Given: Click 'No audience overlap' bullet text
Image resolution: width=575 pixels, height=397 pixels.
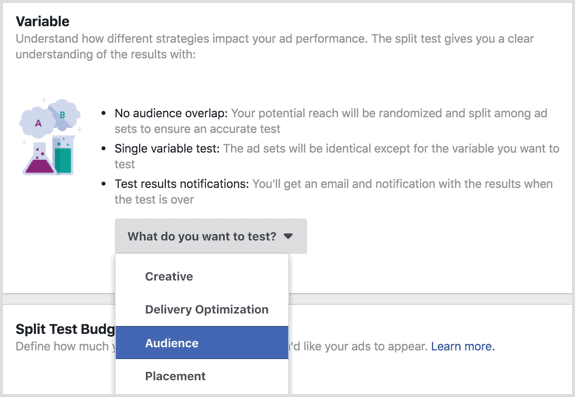Looking at the screenshot, I should click(171, 113).
